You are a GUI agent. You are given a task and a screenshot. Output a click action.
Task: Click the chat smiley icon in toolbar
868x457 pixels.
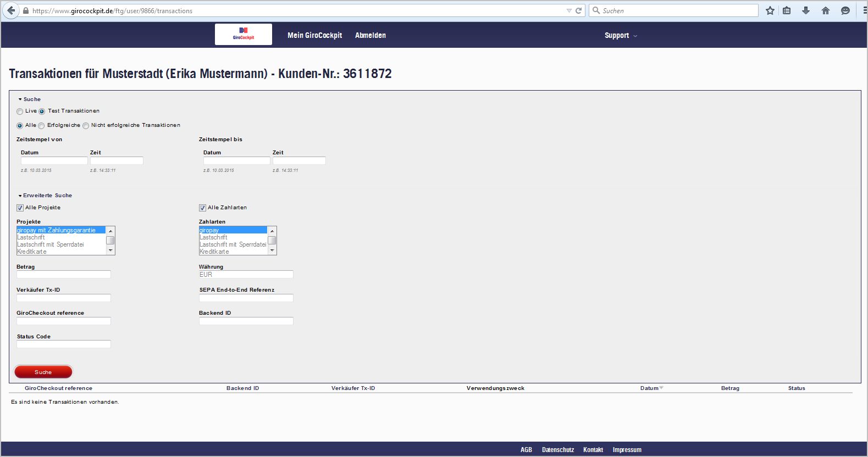point(845,10)
